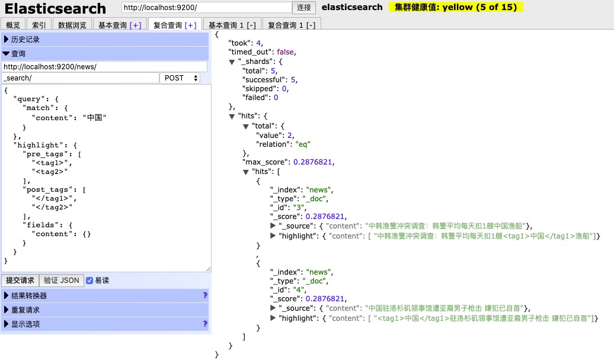Screen dimensions: 614x364
Task: Expand the 历史记录 section
Action: (x=105, y=39)
